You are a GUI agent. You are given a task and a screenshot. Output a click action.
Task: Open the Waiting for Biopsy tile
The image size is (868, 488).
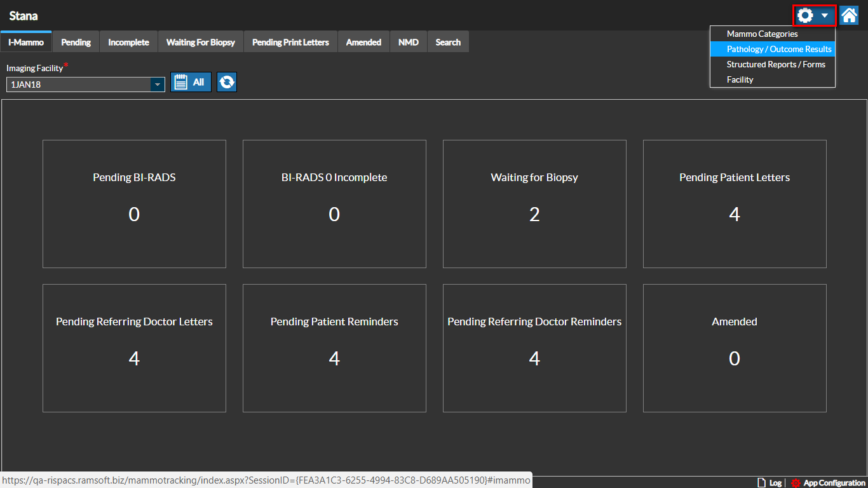534,204
